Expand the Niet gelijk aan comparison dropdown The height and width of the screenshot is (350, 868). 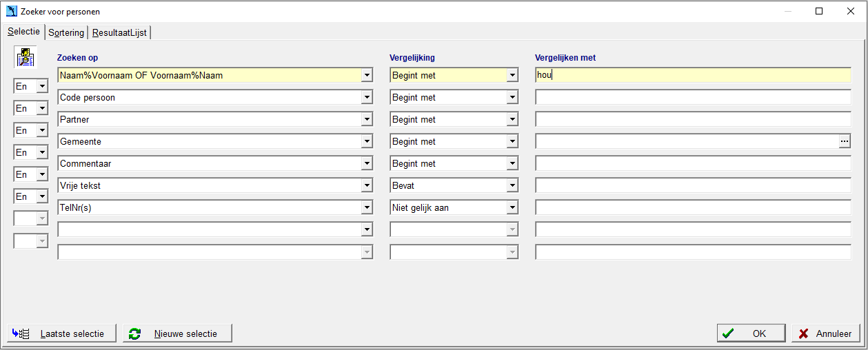[512, 207]
